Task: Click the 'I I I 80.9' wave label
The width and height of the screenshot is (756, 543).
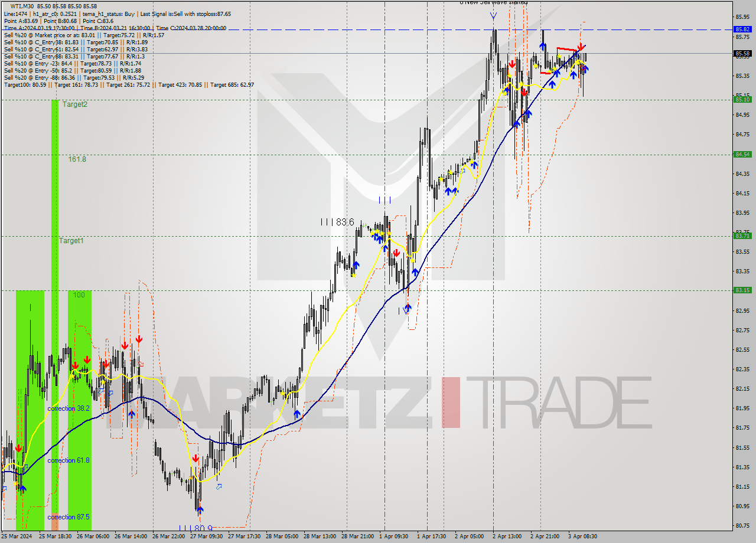Action: [x=195, y=528]
